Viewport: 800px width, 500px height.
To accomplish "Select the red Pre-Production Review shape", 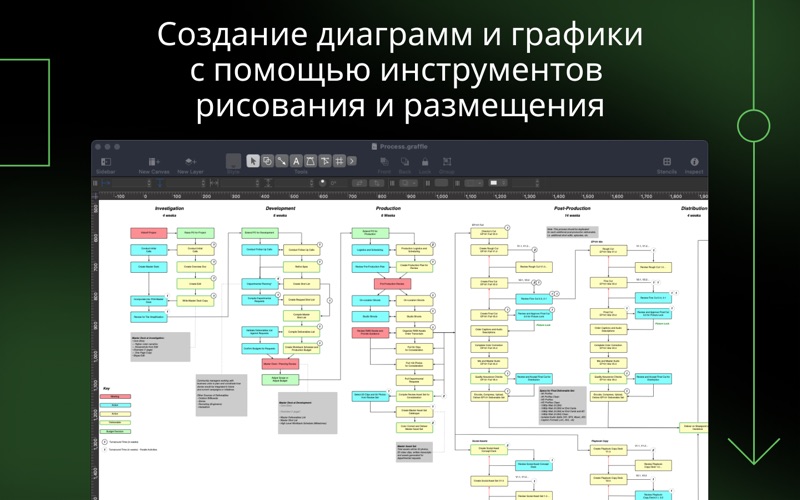I will (392, 284).
